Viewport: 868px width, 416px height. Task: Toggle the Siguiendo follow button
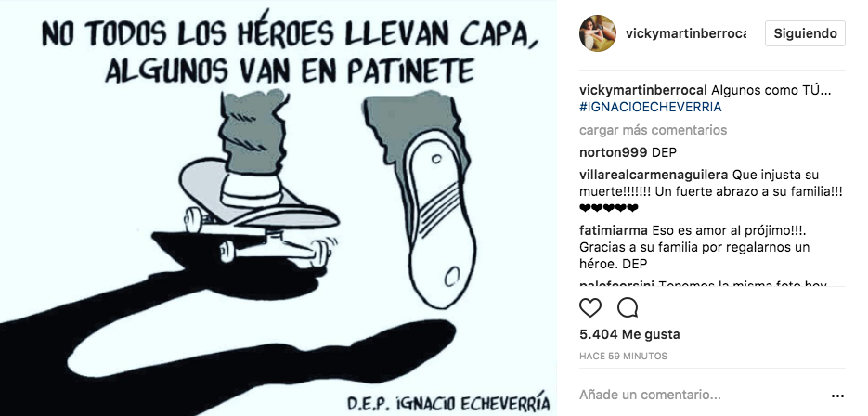pos(805,33)
